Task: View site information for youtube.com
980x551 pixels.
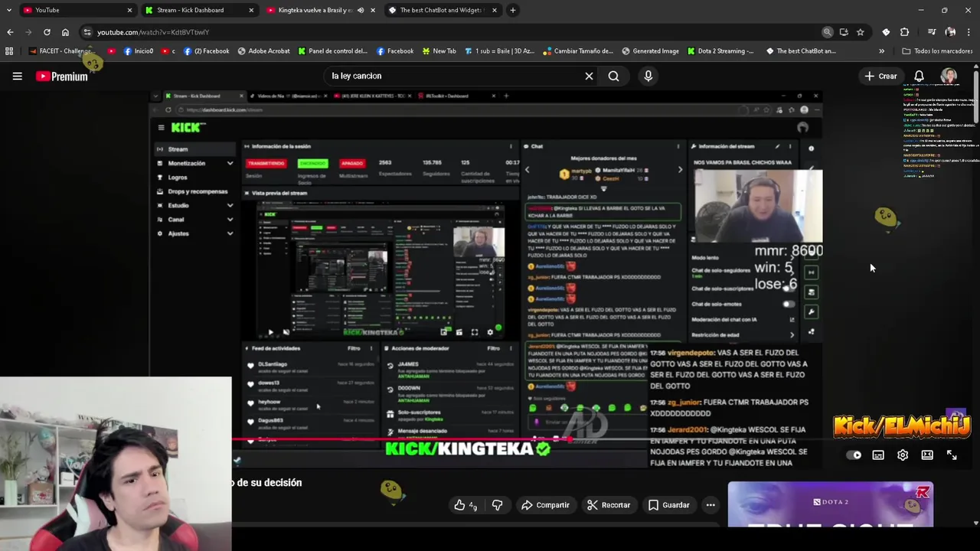Action: click(x=87, y=32)
